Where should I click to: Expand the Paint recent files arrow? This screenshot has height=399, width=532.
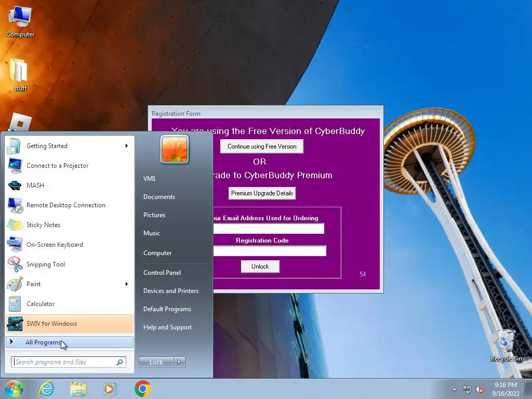[x=127, y=284]
